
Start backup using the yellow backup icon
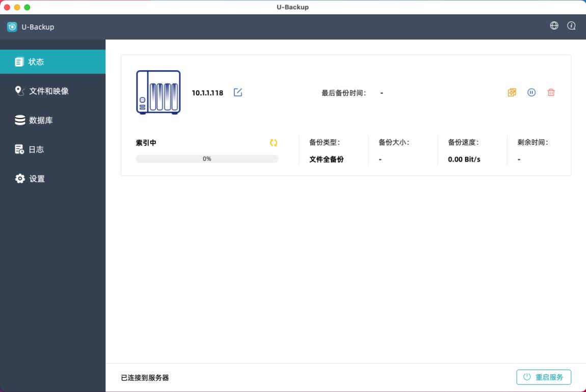point(512,92)
